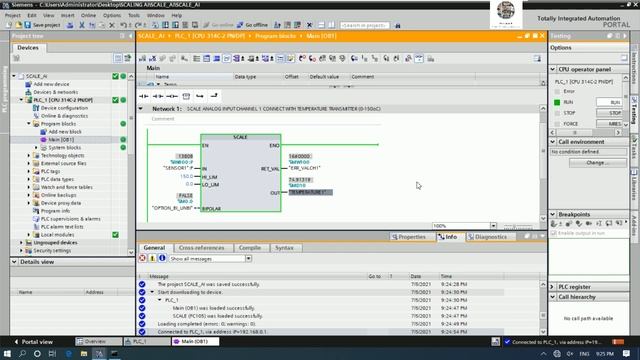Click the Delete X icon in main toolbar
Screen dimensions: 640x360
[112, 25]
